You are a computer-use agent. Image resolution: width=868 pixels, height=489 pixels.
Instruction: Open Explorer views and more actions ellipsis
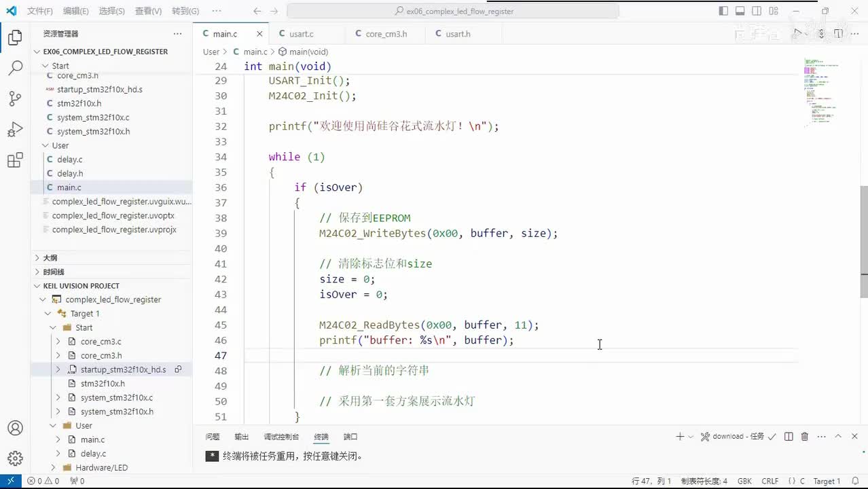click(x=177, y=33)
